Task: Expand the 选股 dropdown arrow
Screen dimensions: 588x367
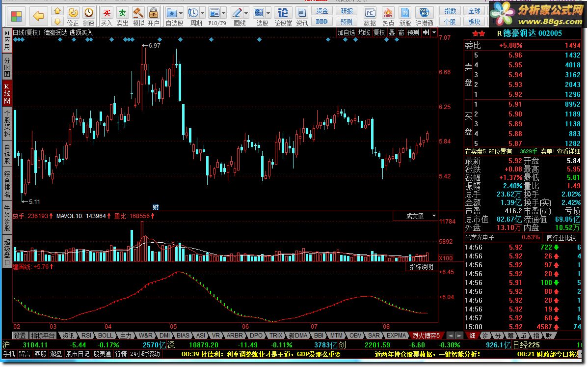Action: (x=268, y=13)
